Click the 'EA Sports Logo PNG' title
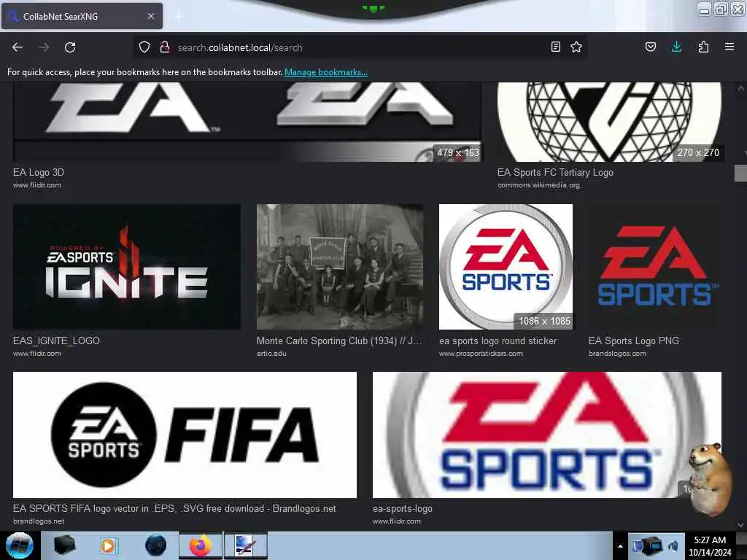 [x=634, y=341]
